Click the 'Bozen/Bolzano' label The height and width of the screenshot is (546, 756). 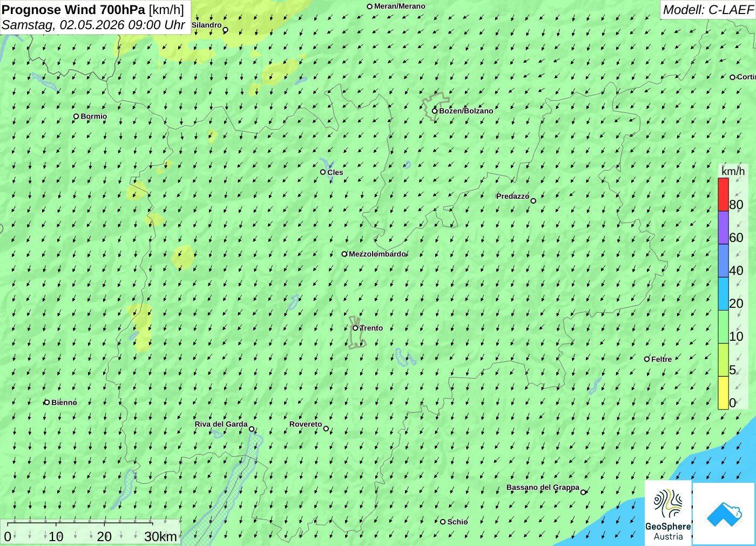[466, 111]
